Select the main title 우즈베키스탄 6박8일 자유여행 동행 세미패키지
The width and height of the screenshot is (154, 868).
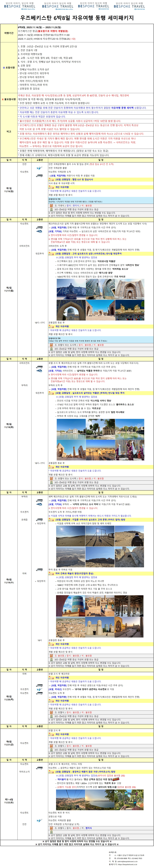[77, 18]
